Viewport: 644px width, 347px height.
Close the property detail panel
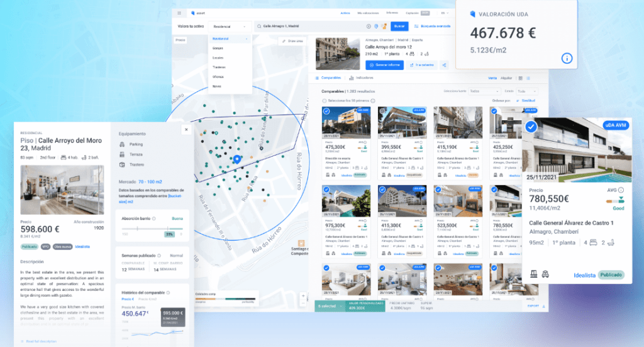(x=186, y=130)
